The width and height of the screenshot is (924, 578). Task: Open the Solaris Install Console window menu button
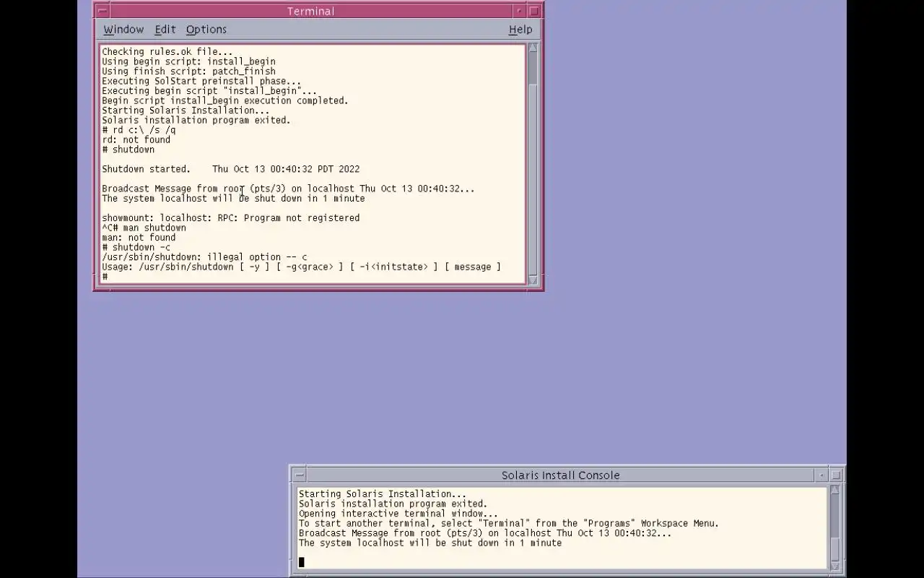[300, 475]
